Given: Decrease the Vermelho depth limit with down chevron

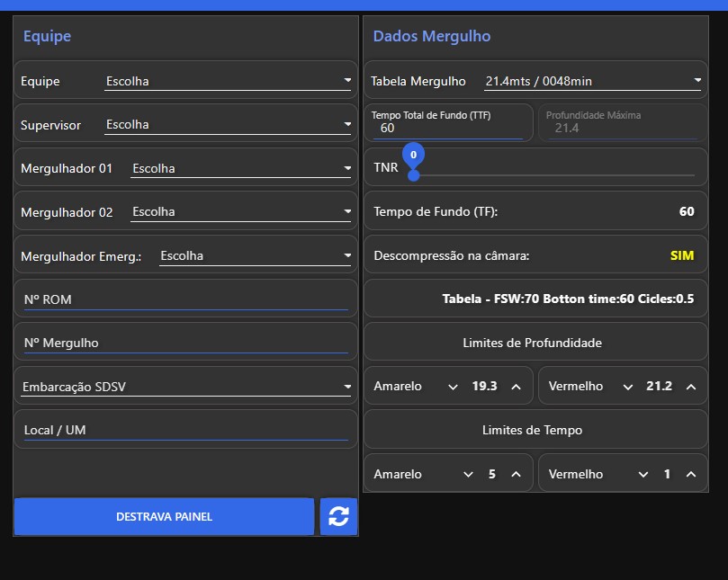Looking at the screenshot, I should [627, 387].
